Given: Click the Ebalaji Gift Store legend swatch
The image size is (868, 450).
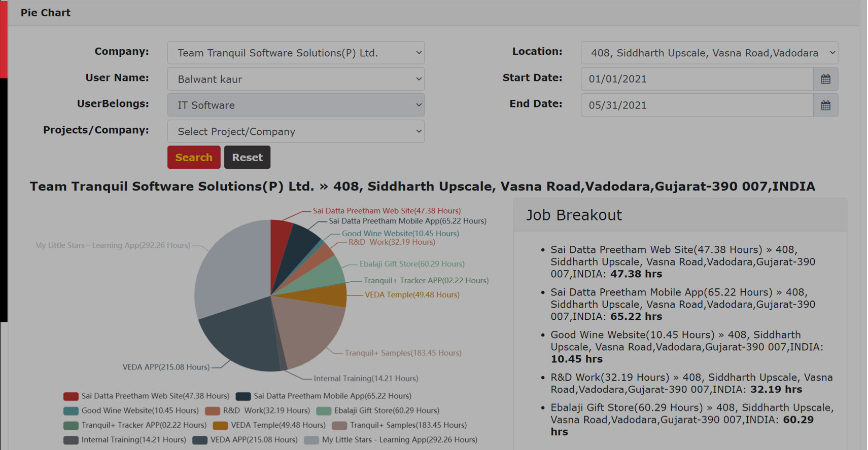Looking at the screenshot, I should (x=324, y=411).
